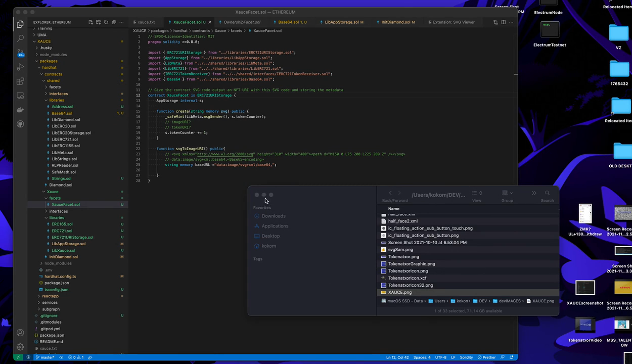Go back in the Finder window
The image size is (632, 364).
click(x=390, y=193)
